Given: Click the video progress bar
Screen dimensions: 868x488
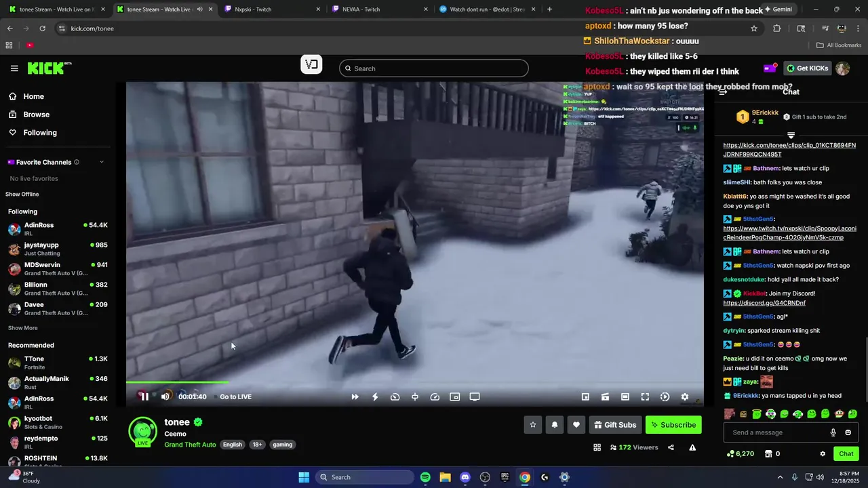Looking at the screenshot, I should tap(414, 383).
